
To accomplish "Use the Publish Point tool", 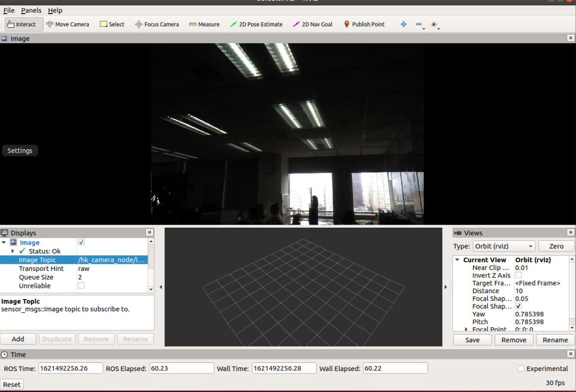I will pyautogui.click(x=364, y=24).
